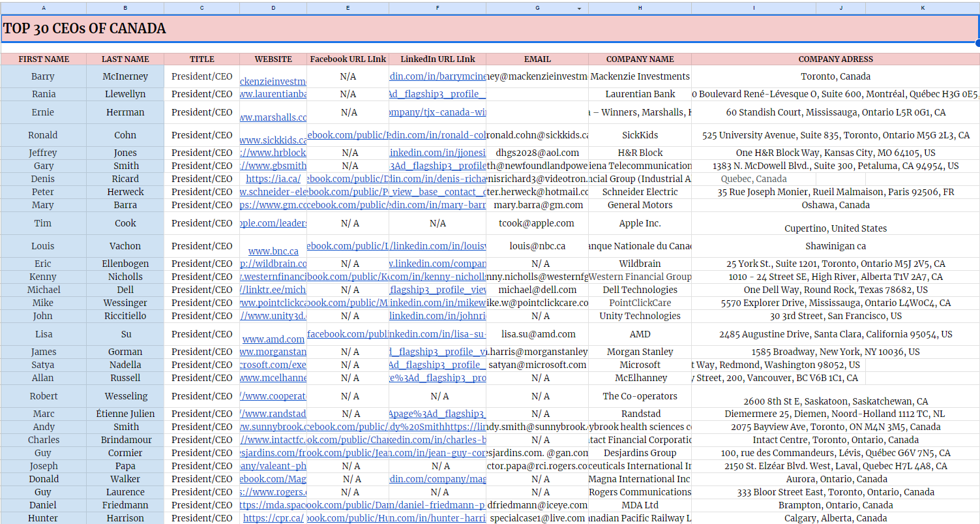
Task: Select the 'SickKids' company cell
Action: pyautogui.click(x=640, y=135)
